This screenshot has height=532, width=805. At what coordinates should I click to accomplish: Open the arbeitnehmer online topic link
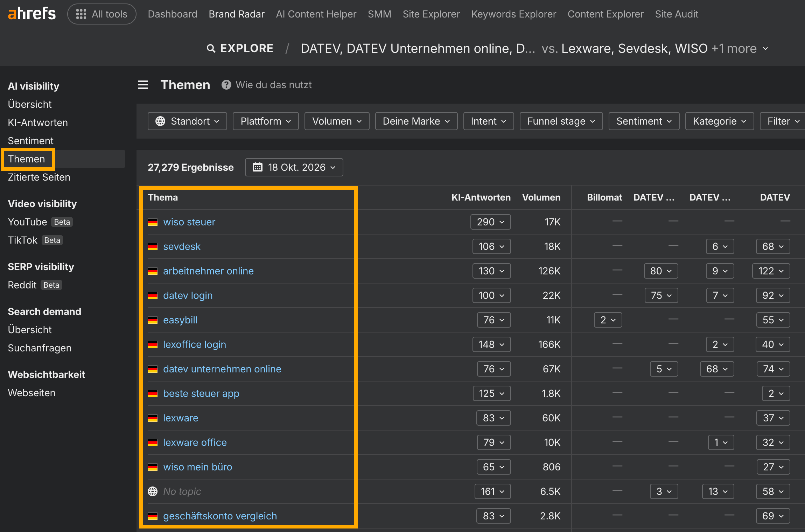208,271
